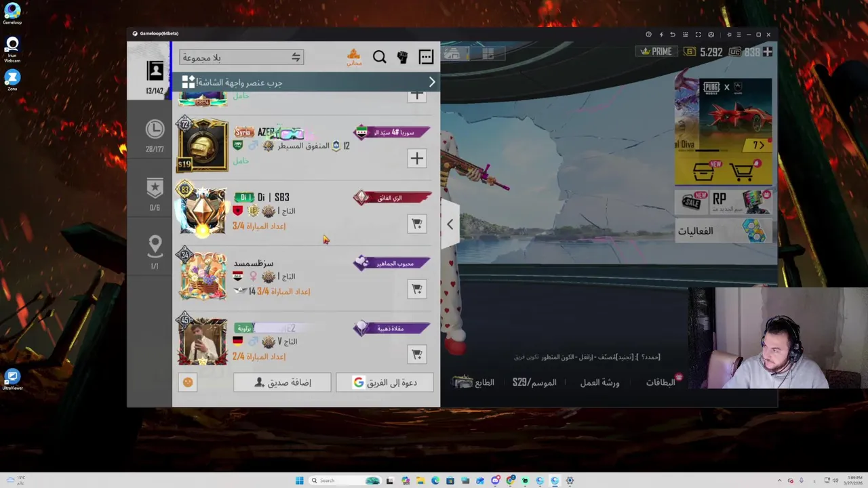Viewport: 868px width, 488px height.
Task: Click the 7> arrow on the promo banner
Action: (758, 145)
